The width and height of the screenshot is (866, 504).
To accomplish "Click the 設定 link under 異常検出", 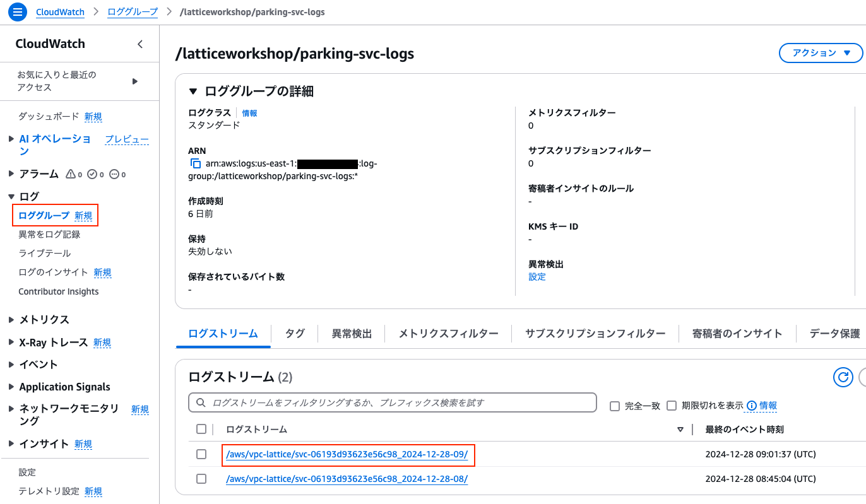I will pos(537,277).
